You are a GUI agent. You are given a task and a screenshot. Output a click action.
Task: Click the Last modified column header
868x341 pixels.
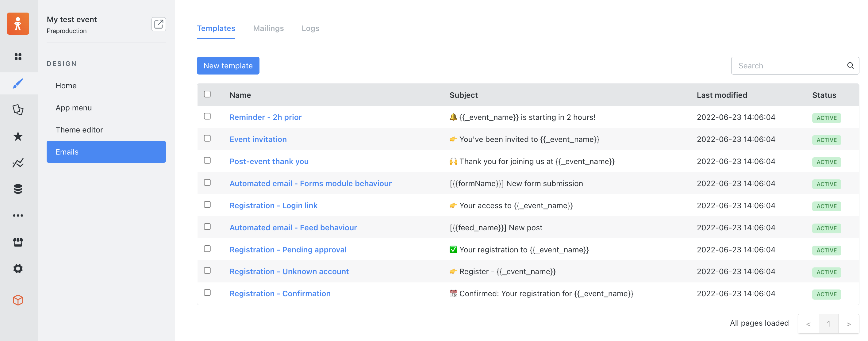722,95
